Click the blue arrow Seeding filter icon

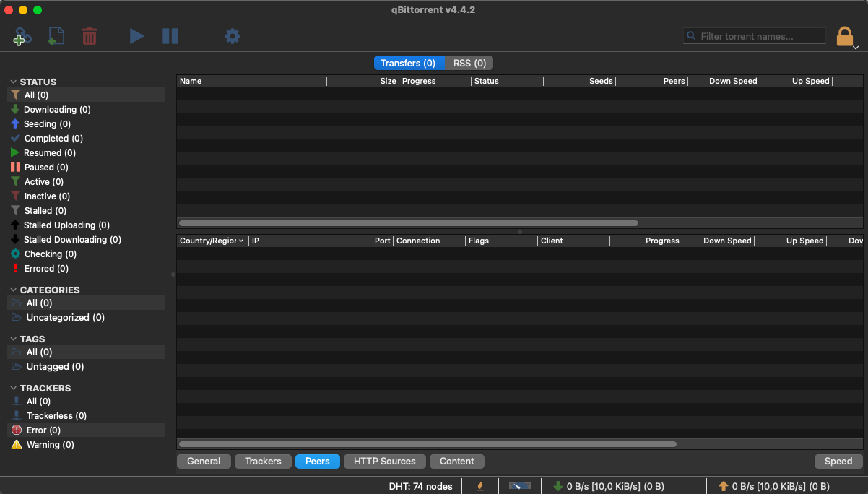click(16, 123)
